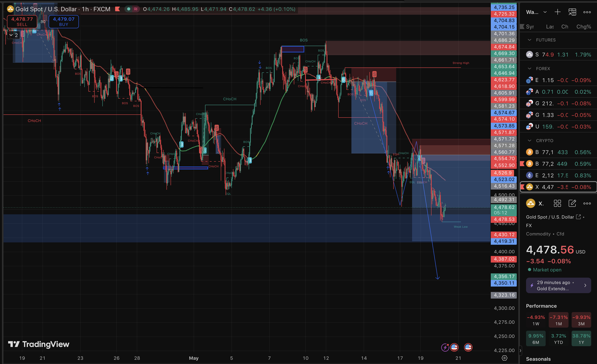Click the SELL 4,478.77 button
The image size is (597, 364).
click(22, 21)
